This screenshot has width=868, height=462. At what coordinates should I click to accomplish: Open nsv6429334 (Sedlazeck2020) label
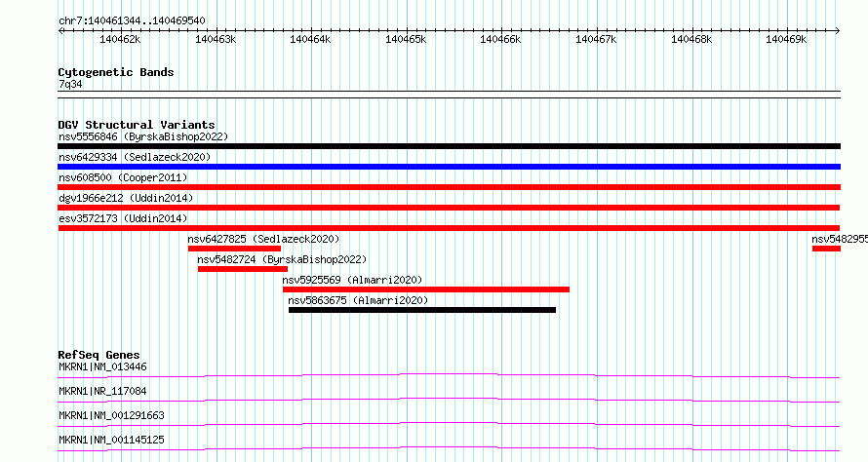click(x=135, y=157)
